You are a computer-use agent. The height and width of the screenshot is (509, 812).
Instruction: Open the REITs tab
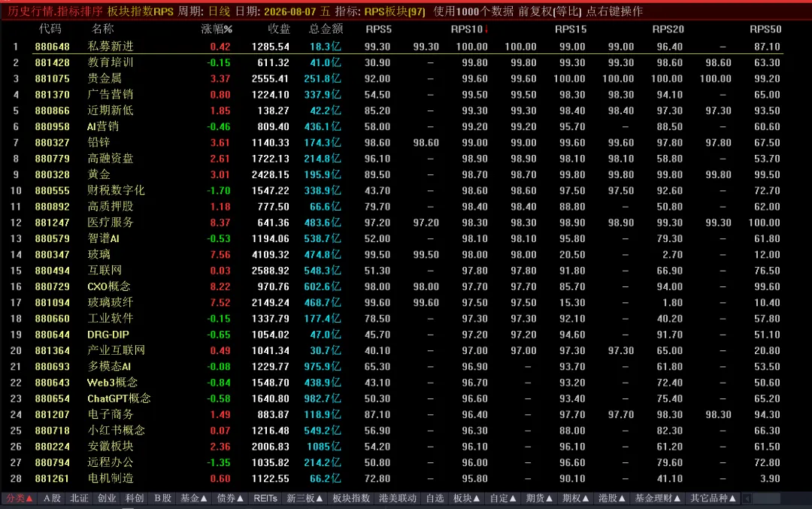click(x=265, y=498)
